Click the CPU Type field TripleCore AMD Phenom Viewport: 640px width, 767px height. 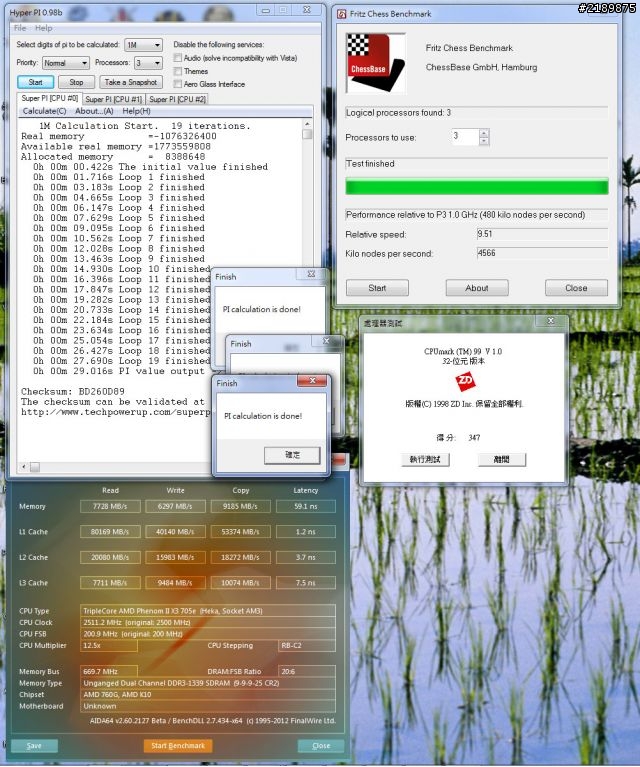pyautogui.click(x=208, y=611)
